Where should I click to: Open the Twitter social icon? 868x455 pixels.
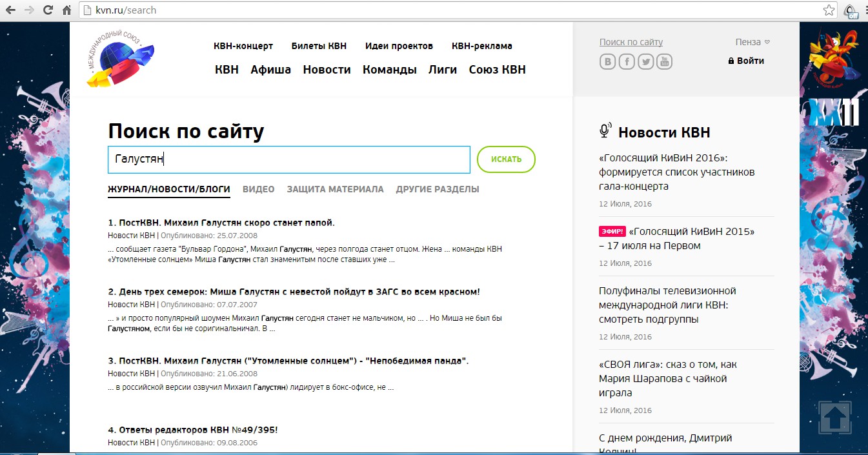click(x=646, y=61)
